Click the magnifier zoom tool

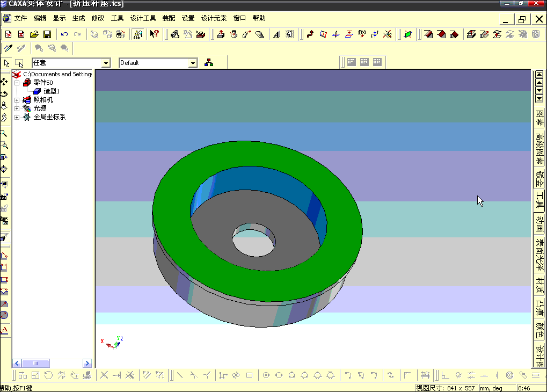click(x=4, y=133)
